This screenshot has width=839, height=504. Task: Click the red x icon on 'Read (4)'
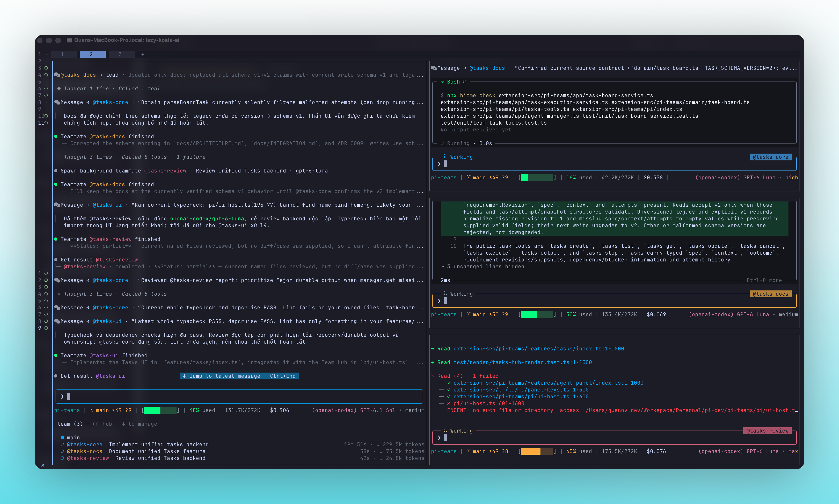pos(433,376)
